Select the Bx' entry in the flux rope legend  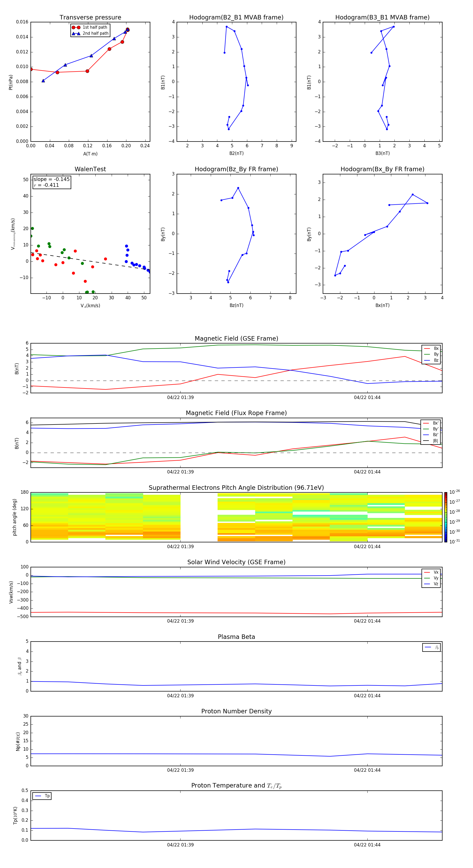coord(431,423)
